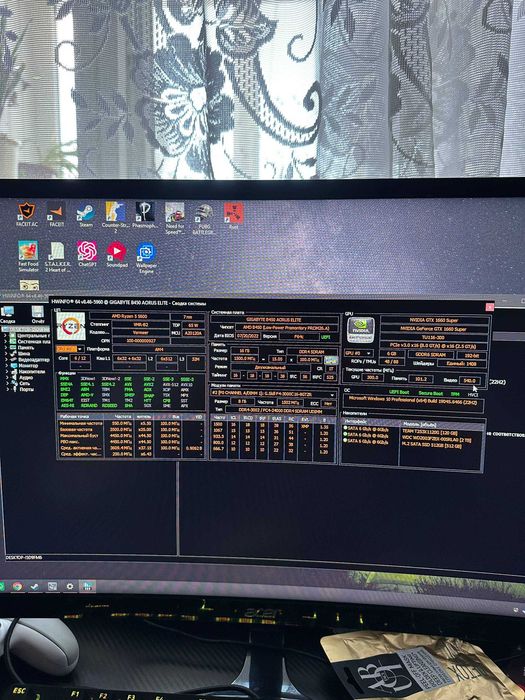Click the Сводка toolbar icon in HWiNFO
The image size is (525, 700).
click(8, 314)
